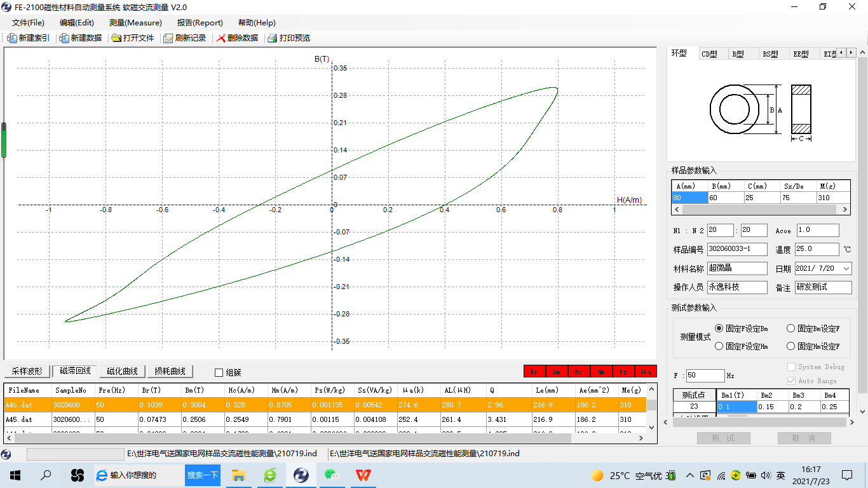868x488 pixels.
Task: Open the green browser icon on the taskbar
Action: point(270,475)
